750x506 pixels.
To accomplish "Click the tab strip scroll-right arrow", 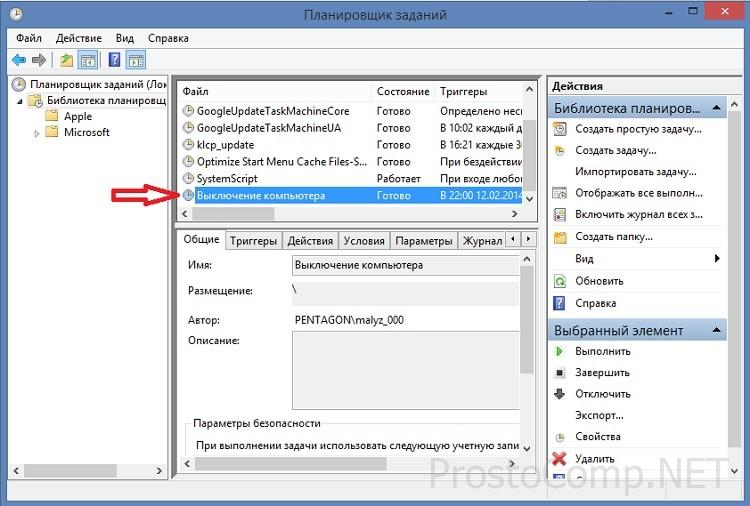I will (529, 239).
